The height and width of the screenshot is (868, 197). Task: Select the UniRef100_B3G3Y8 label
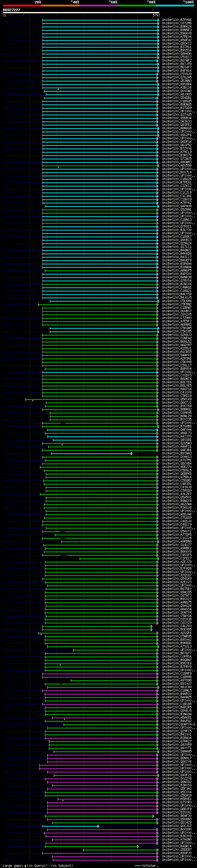tap(177, 836)
